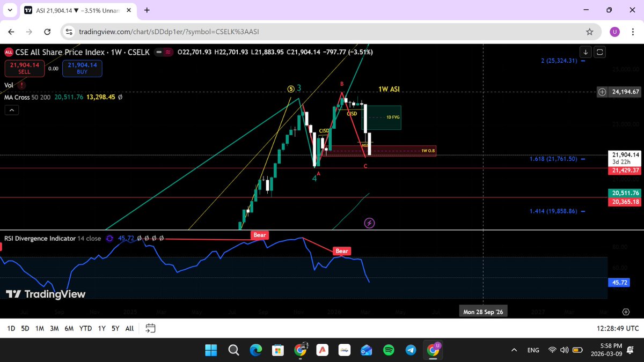This screenshot has height=362, width=644.
Task: Click the Vol indicator warning icon
Action: (21, 85)
